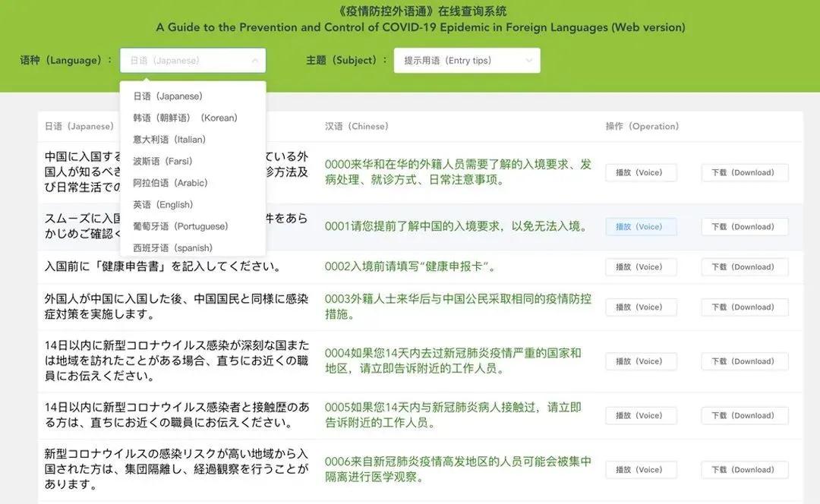Download audio for entry 0002

pos(744,266)
